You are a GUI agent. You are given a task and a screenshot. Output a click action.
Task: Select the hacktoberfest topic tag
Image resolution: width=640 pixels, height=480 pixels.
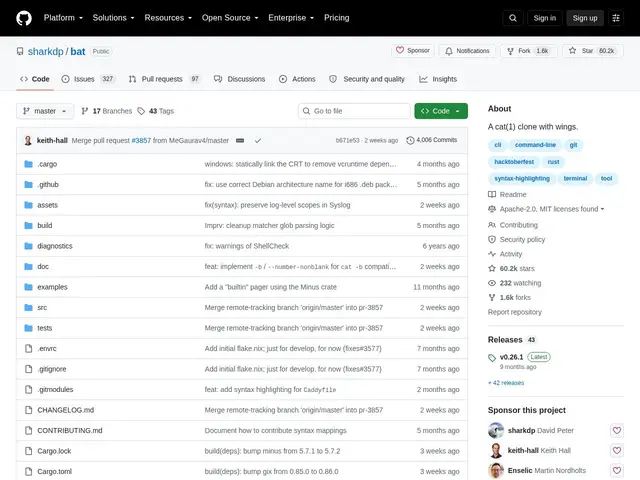point(514,162)
